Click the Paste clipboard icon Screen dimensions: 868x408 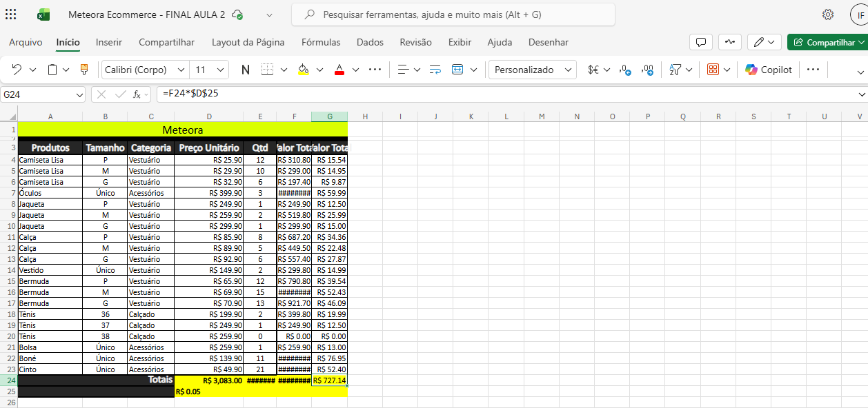click(52, 70)
